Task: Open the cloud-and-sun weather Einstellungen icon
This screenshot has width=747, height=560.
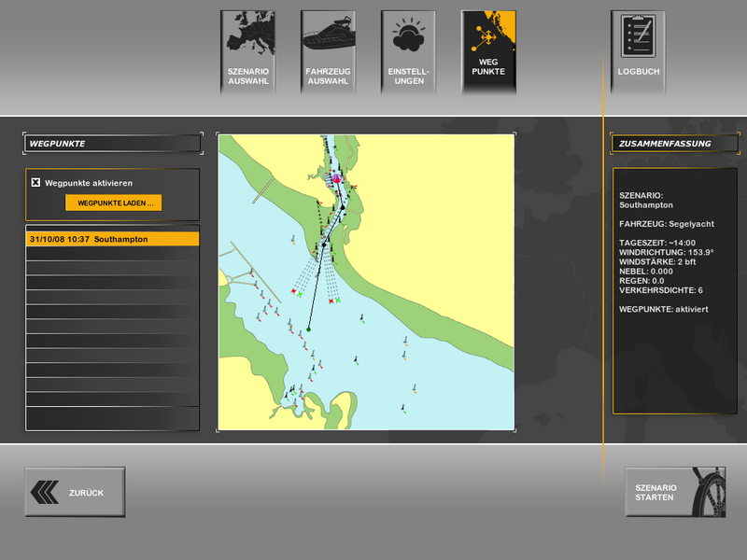Action: click(408, 35)
